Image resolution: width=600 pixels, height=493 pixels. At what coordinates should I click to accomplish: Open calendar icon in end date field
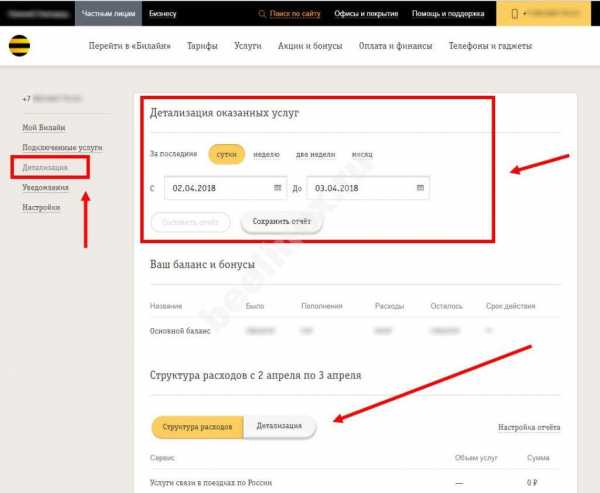pos(420,187)
